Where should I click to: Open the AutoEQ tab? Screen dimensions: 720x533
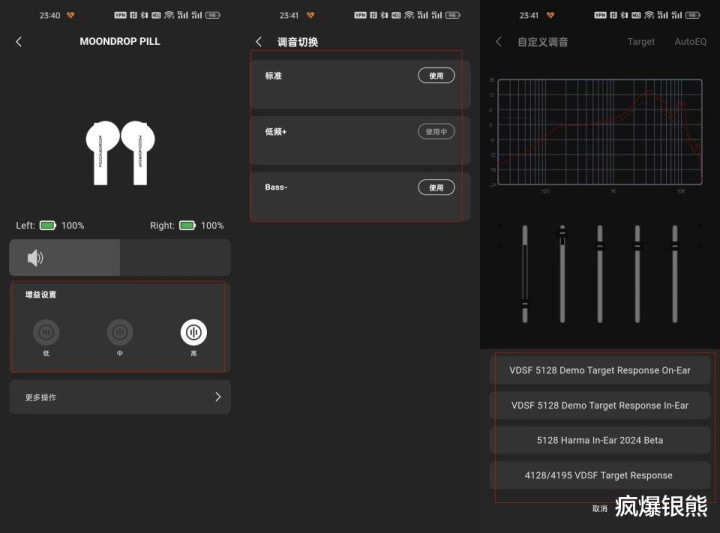(x=690, y=42)
